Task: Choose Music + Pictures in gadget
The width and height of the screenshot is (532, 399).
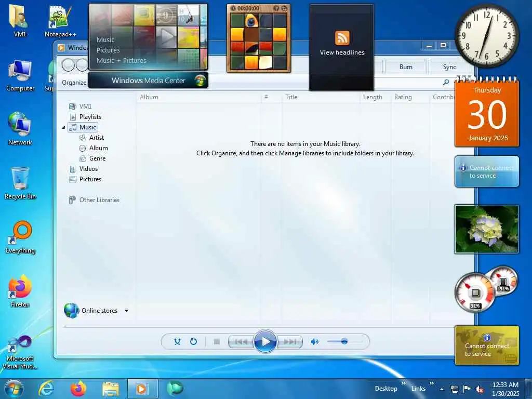Action: [x=121, y=61]
